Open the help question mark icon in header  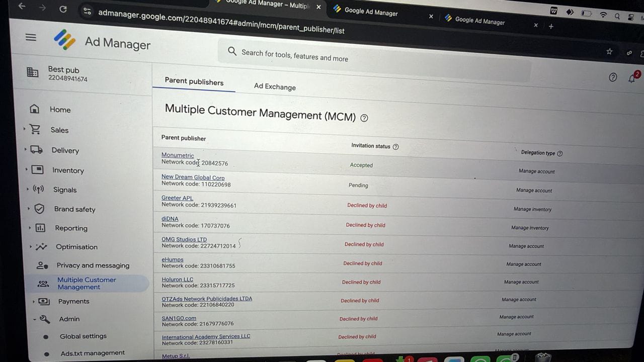[613, 77]
